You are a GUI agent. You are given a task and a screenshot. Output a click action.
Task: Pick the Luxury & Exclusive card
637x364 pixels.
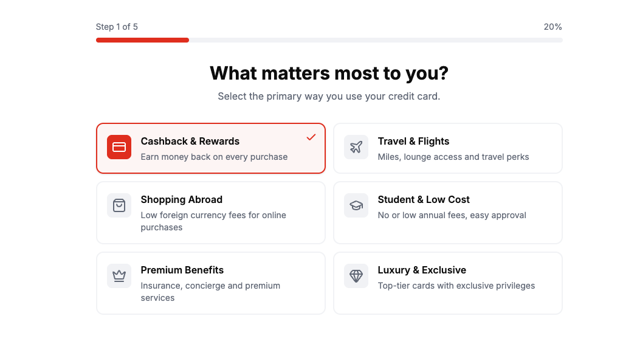click(x=447, y=283)
